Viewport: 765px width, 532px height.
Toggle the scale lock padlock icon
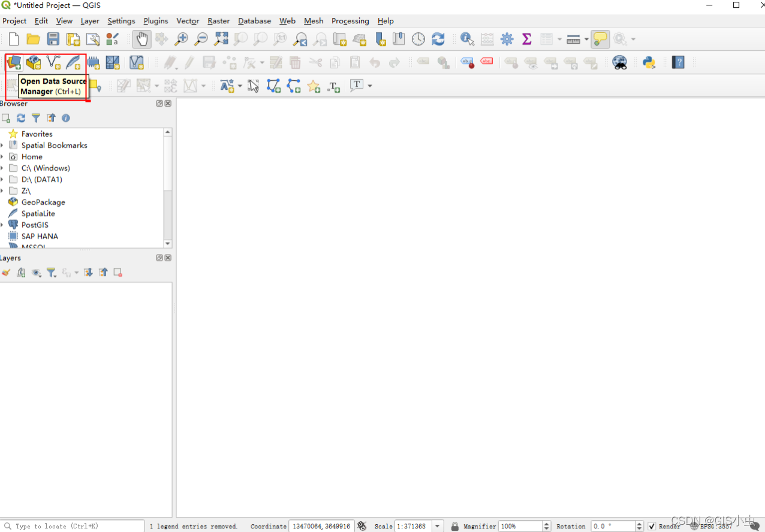point(455,526)
